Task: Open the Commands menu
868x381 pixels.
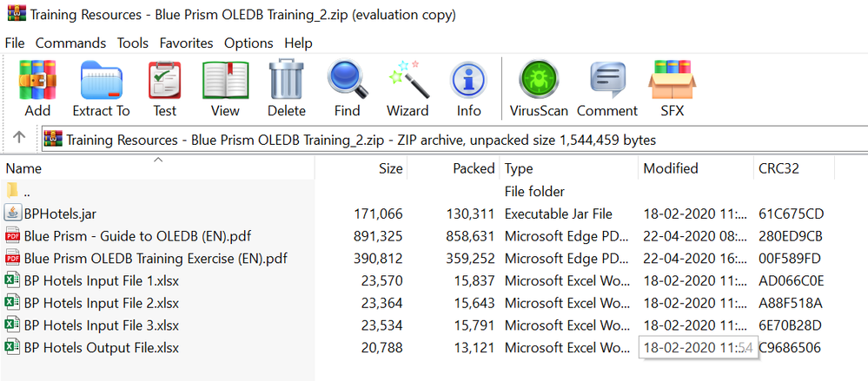Action: 70,43
